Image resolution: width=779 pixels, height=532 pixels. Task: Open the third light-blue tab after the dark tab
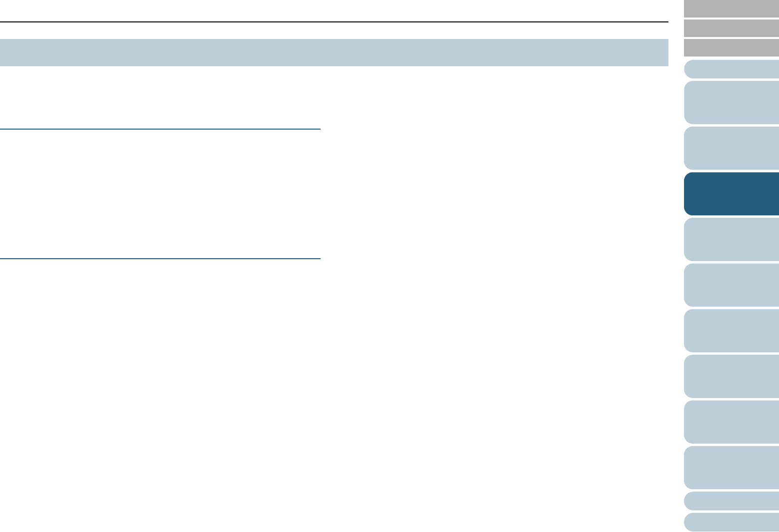(x=731, y=331)
